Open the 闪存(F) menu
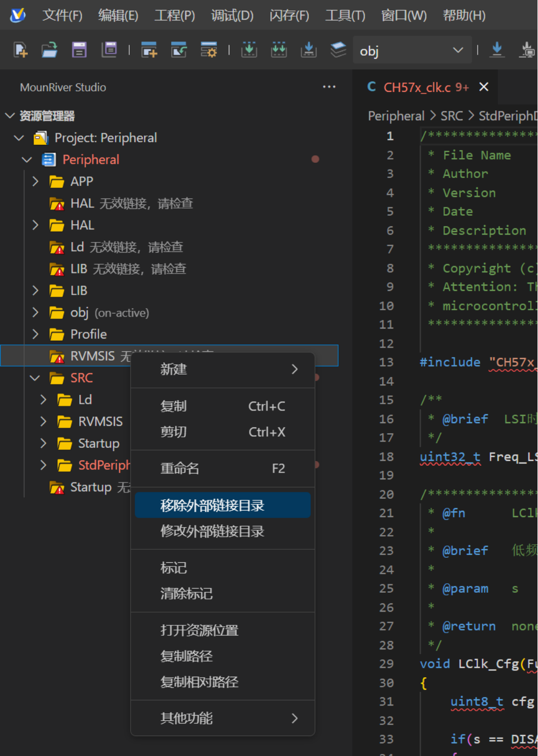538x756 pixels. [289, 15]
